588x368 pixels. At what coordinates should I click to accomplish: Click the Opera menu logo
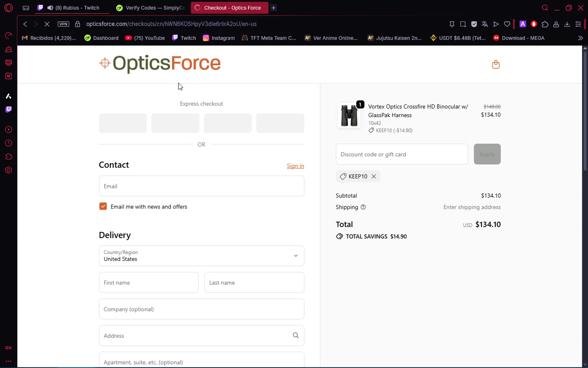(8, 8)
